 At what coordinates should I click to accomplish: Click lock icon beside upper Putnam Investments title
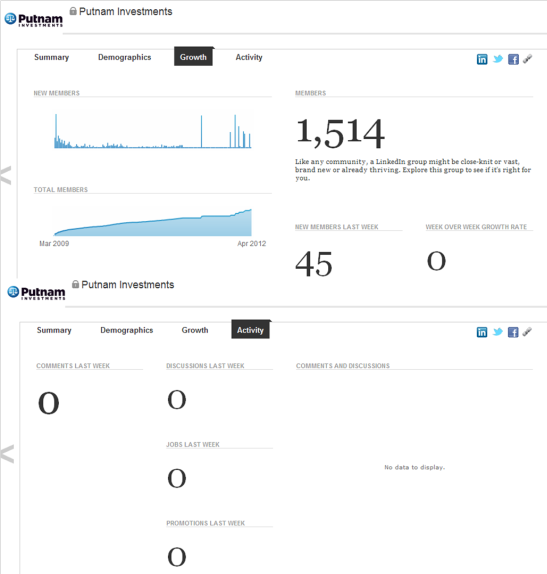(x=73, y=11)
